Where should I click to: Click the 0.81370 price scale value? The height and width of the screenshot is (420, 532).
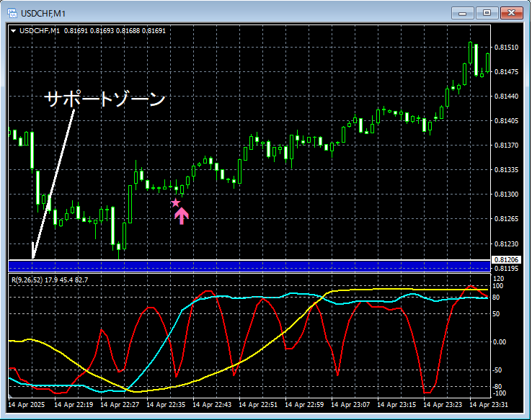(x=506, y=145)
